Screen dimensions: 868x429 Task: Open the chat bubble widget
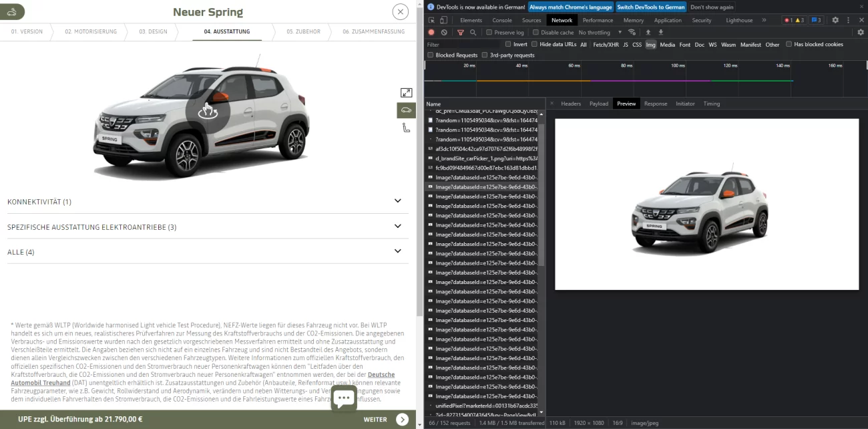tap(344, 399)
